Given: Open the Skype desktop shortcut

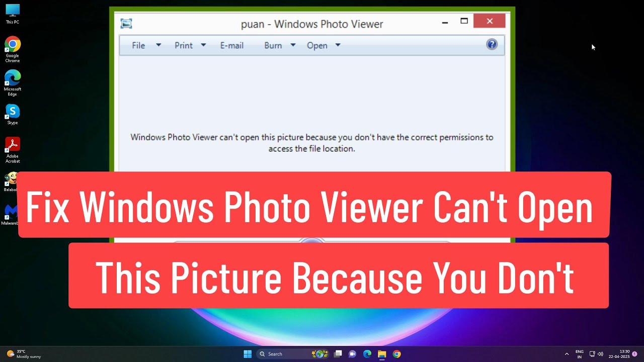Looking at the screenshot, I should point(13,114).
